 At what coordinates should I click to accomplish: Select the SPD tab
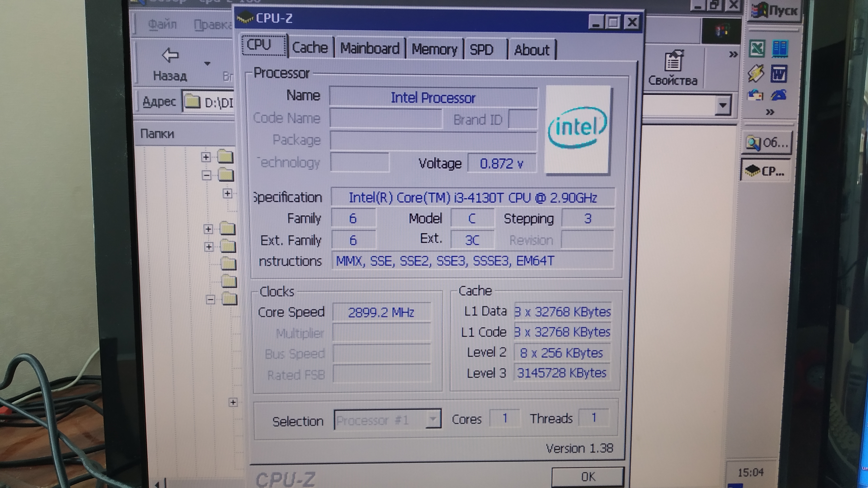(x=485, y=50)
